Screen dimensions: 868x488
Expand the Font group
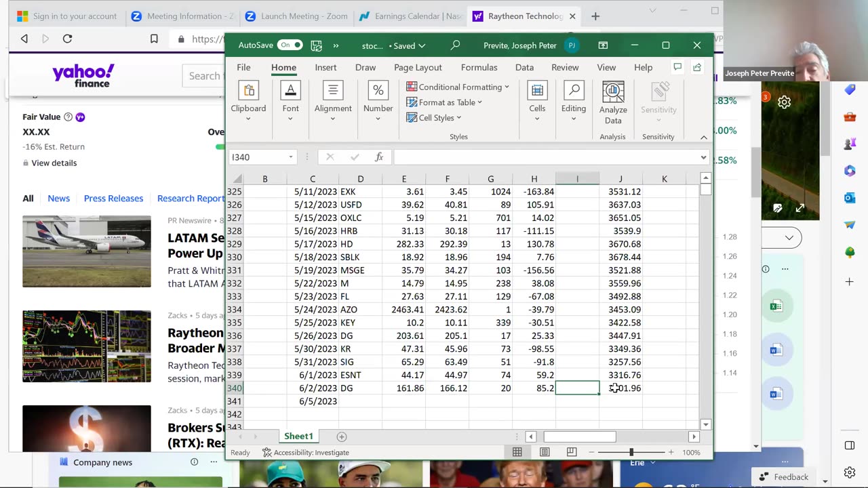(x=290, y=102)
